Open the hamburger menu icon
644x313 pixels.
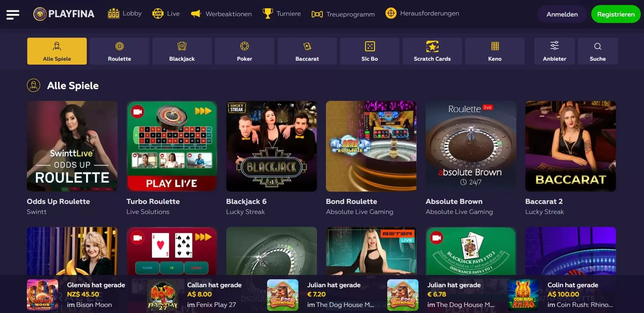[x=13, y=14]
